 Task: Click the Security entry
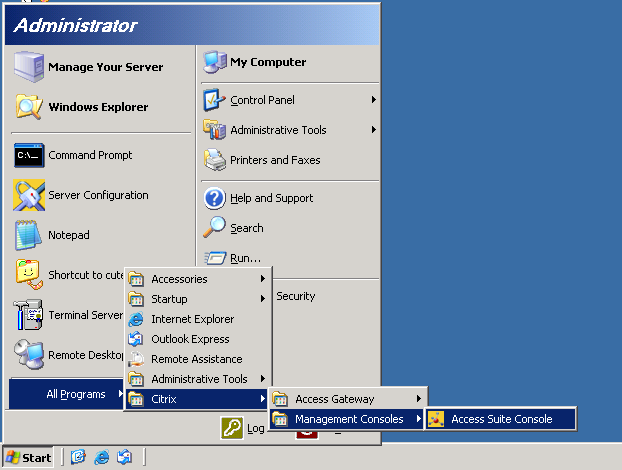pyautogui.click(x=296, y=296)
